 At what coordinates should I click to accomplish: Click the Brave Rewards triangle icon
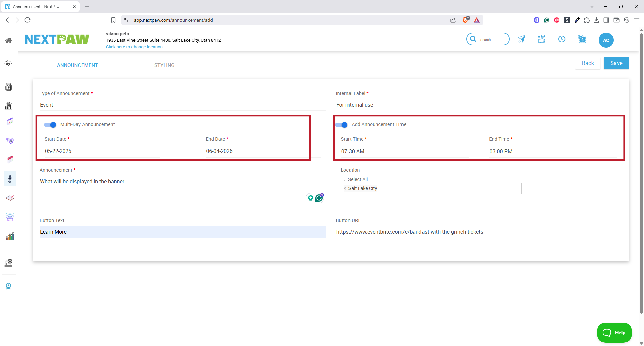(x=477, y=20)
